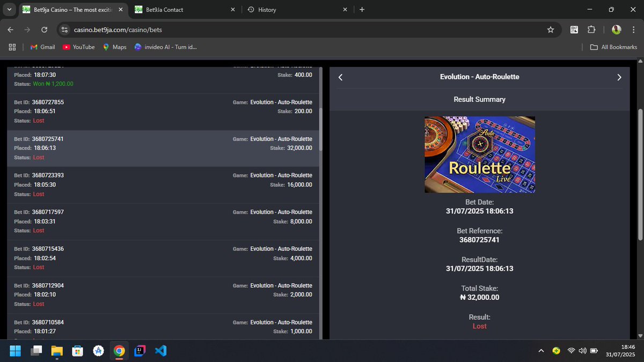Open Google Chrome from the taskbar
The width and height of the screenshot is (644, 362).
click(x=119, y=351)
